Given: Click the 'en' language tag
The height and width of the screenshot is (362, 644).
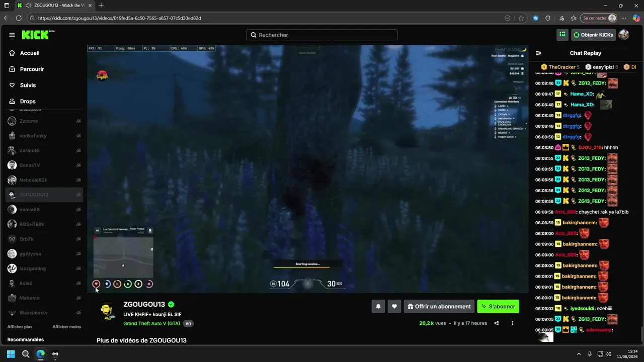Looking at the screenshot, I should [188, 324].
